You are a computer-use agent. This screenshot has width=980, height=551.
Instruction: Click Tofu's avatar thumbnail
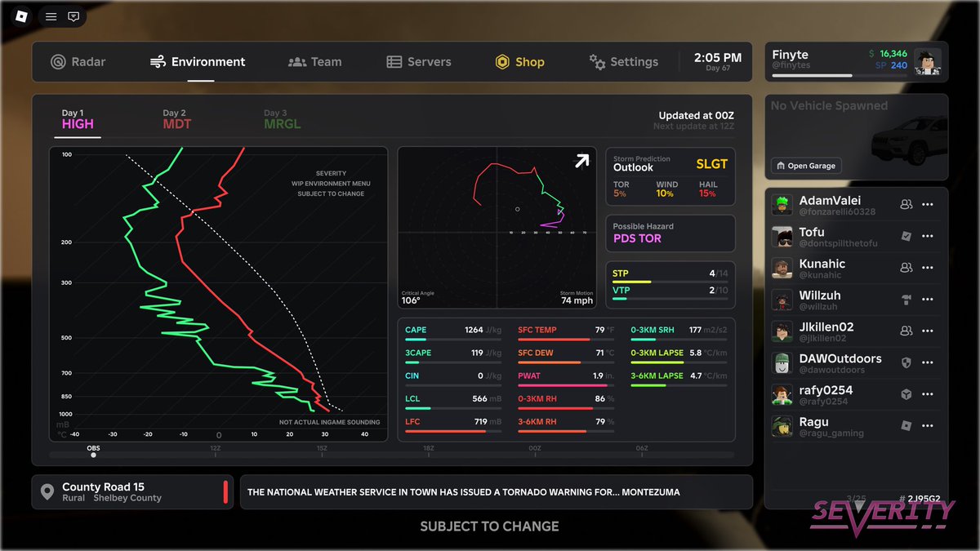(782, 237)
